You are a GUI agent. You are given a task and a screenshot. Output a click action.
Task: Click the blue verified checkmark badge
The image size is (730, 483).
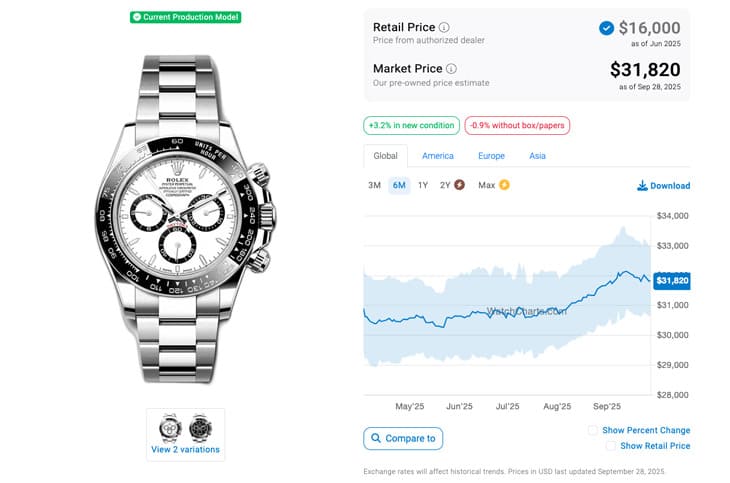click(606, 28)
